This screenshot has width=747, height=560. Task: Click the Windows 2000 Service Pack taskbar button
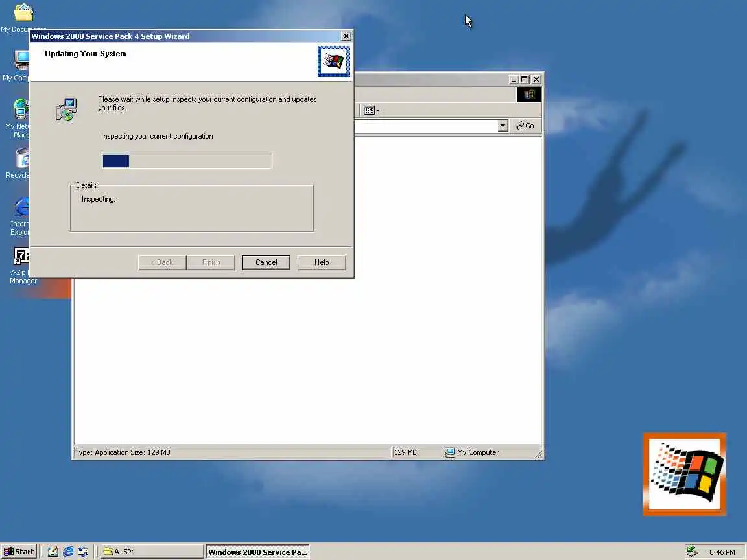[257, 552]
